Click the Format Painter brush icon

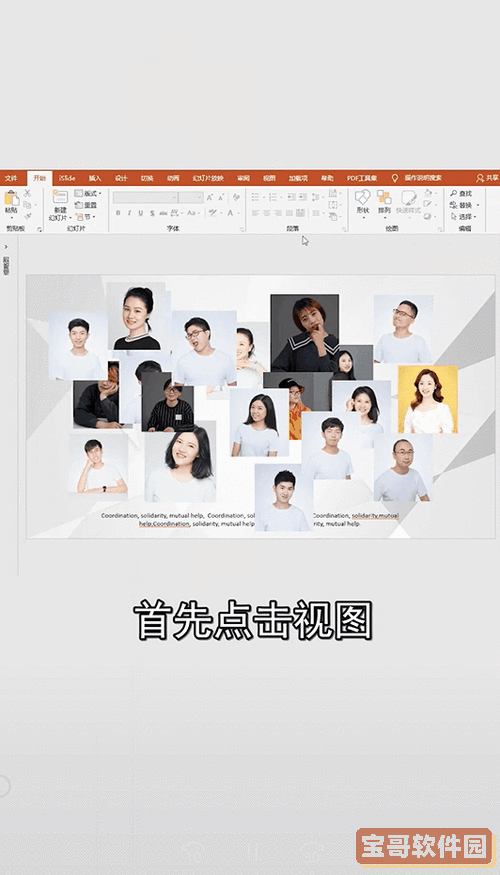coord(27,216)
